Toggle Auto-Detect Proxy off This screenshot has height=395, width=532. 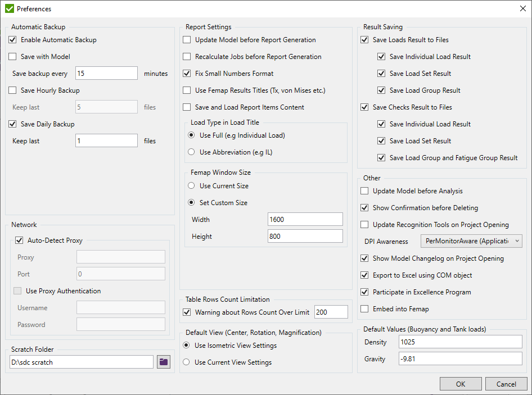tap(19, 240)
